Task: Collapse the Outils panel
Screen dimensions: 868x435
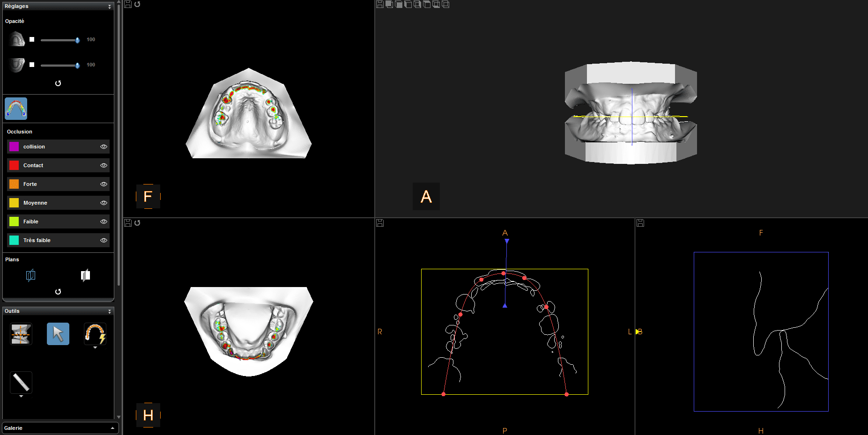Action: point(110,311)
